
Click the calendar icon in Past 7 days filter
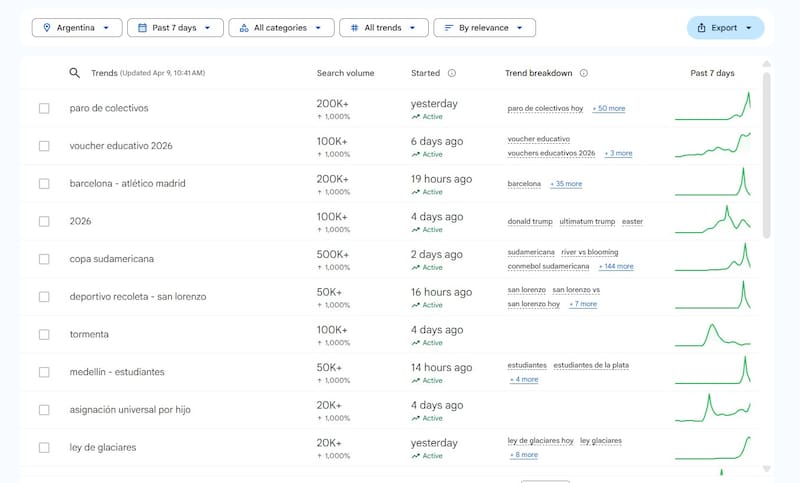point(143,28)
